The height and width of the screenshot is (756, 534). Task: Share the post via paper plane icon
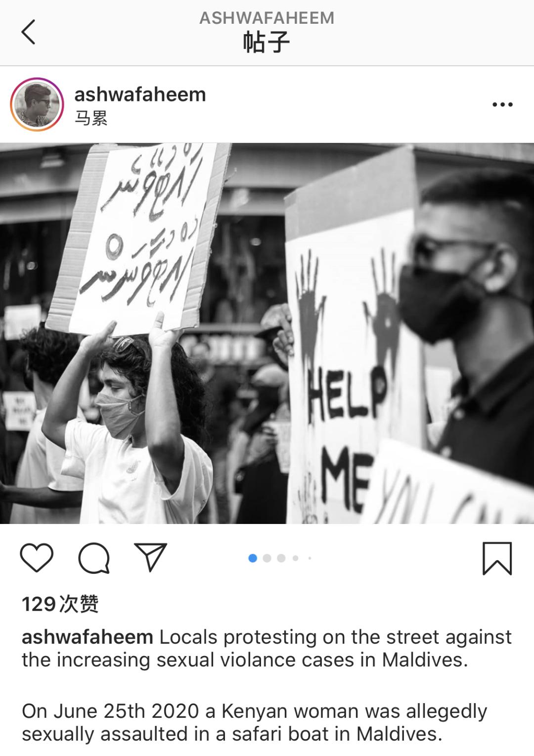150,557
